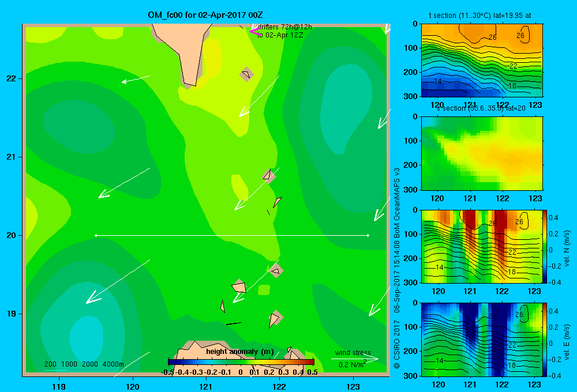The width and height of the screenshot is (577, 392).
Task: Click longitude label 123 below the main map
Action: pos(353,386)
